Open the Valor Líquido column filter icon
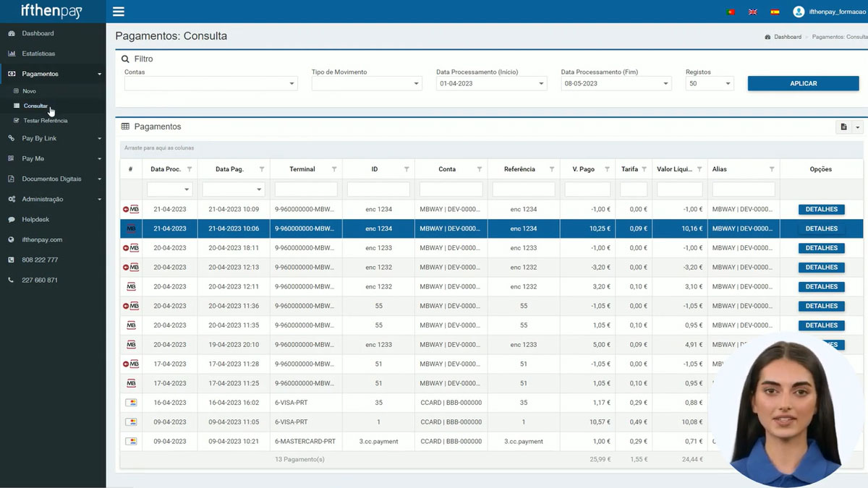The image size is (868, 488). 699,169
